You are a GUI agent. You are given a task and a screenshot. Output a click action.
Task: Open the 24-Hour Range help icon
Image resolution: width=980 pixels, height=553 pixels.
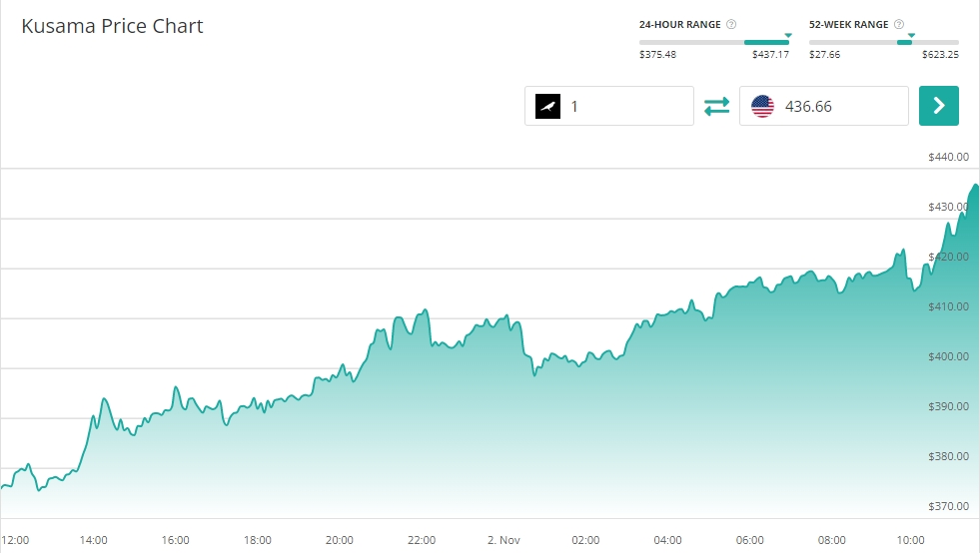coord(731,24)
